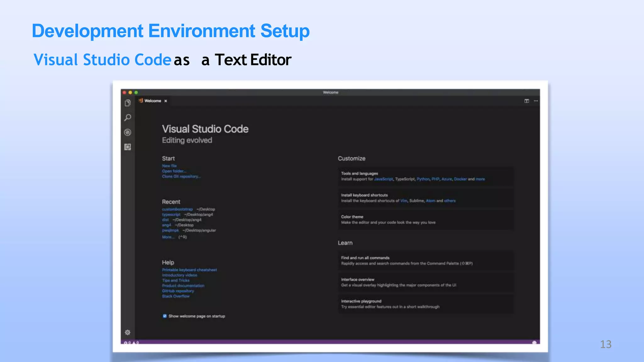Image resolution: width=644 pixels, height=362 pixels.
Task: Click the Open folder link
Action: (x=174, y=171)
